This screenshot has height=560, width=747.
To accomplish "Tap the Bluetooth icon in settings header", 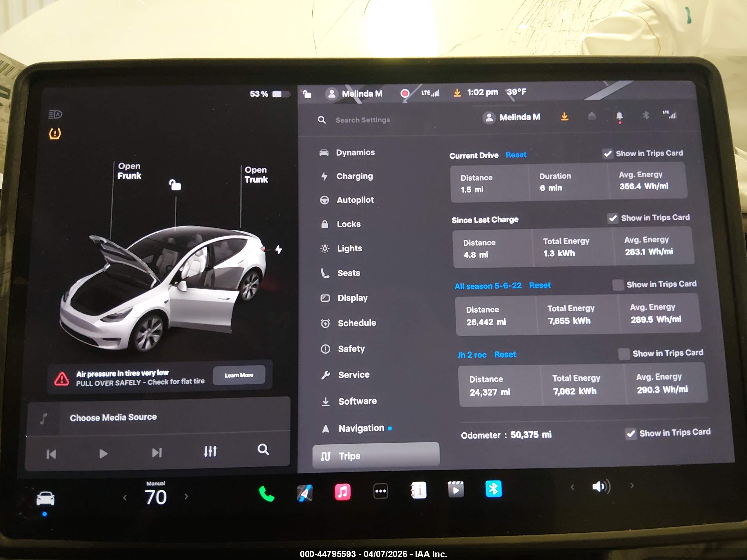I will click(x=646, y=115).
